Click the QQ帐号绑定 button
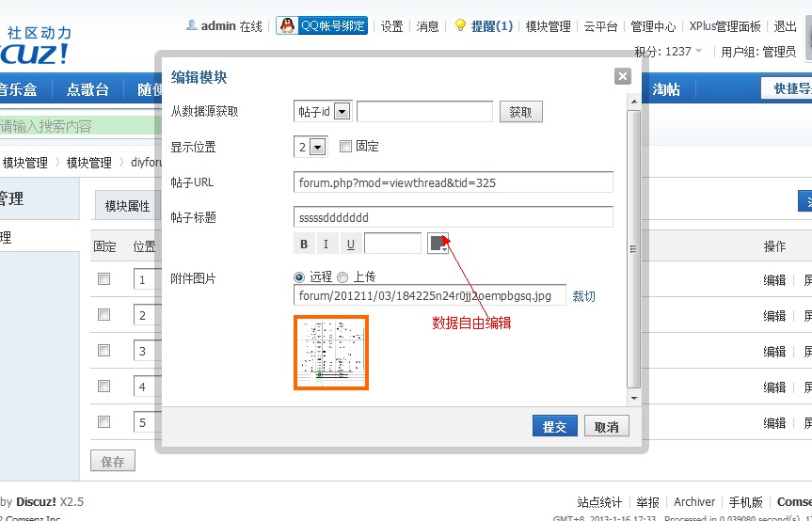This screenshot has width=812, height=521. [322, 25]
